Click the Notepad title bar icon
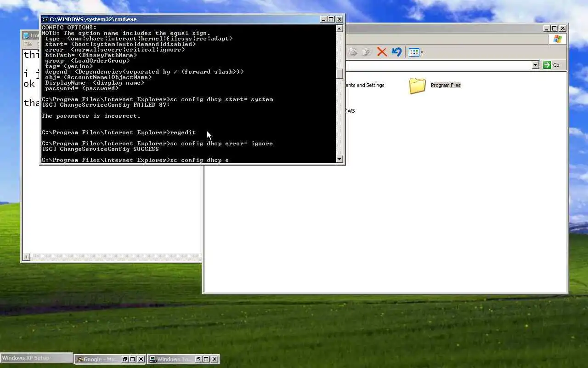Viewport: 588px width, 368px height. [x=27, y=35]
